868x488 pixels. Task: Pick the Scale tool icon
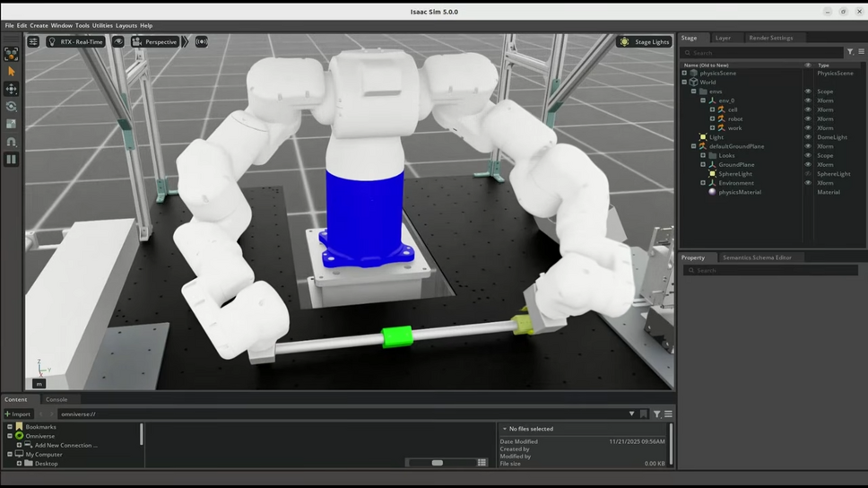[11, 124]
